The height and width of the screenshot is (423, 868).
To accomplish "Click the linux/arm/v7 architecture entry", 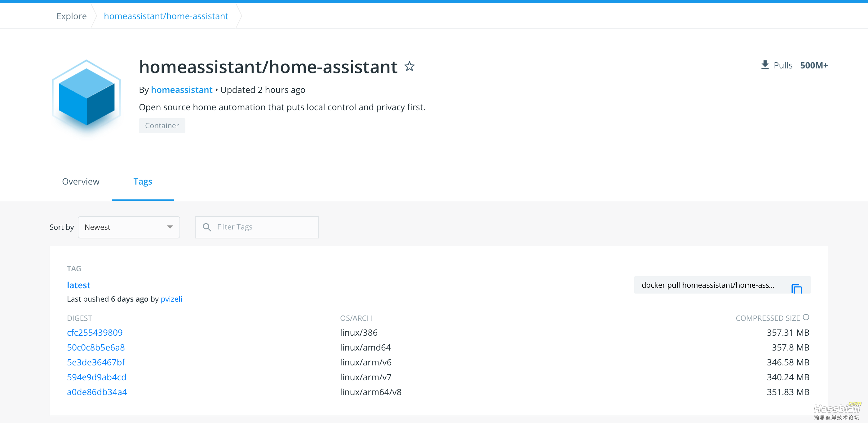I will tap(365, 377).
